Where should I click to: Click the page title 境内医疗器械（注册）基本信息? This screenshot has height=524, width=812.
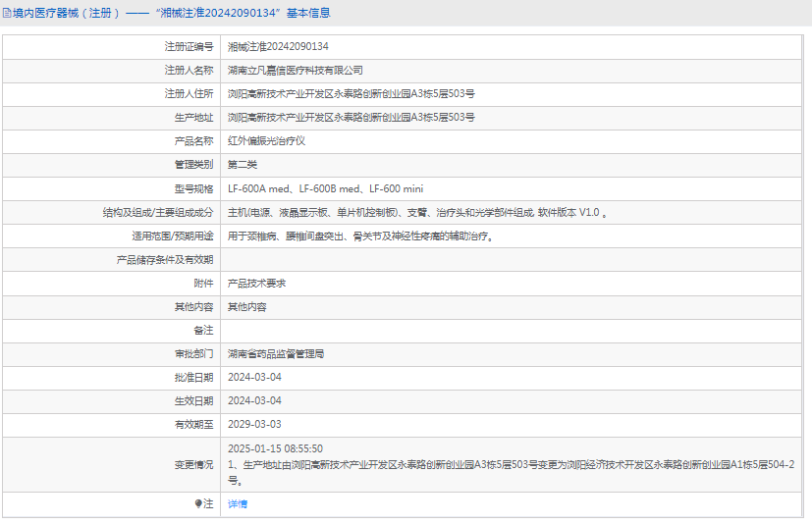[x=172, y=13]
